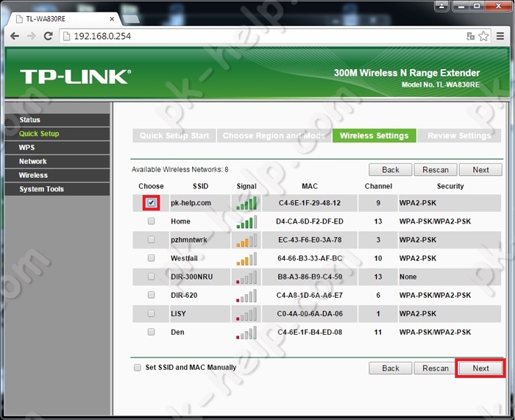Click the bottom Next button

[x=480, y=368]
